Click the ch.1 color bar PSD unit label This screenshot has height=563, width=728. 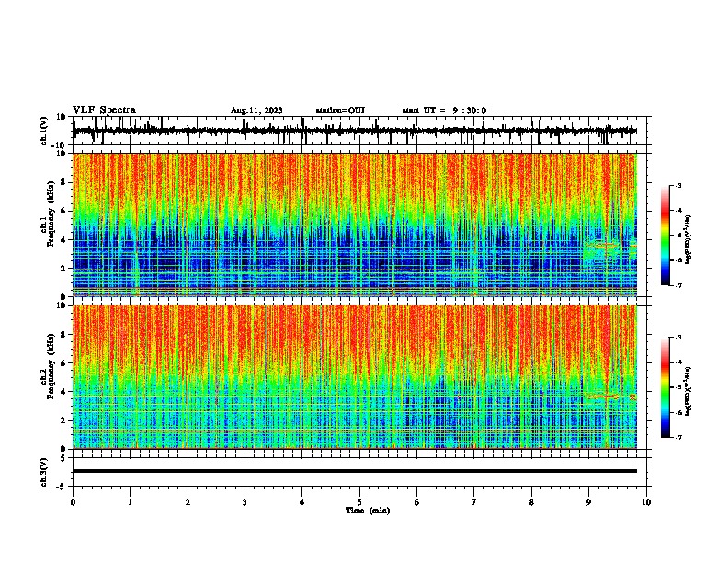coord(688,239)
